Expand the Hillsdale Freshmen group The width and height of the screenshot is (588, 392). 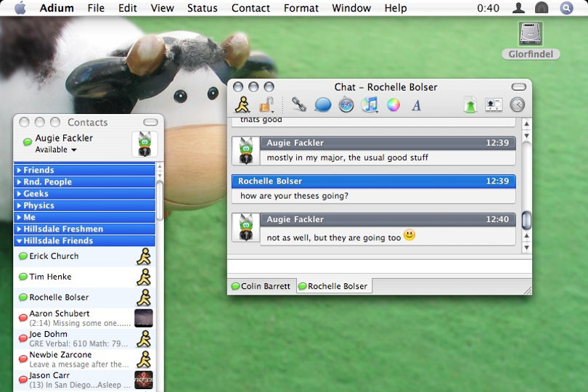[x=19, y=229]
